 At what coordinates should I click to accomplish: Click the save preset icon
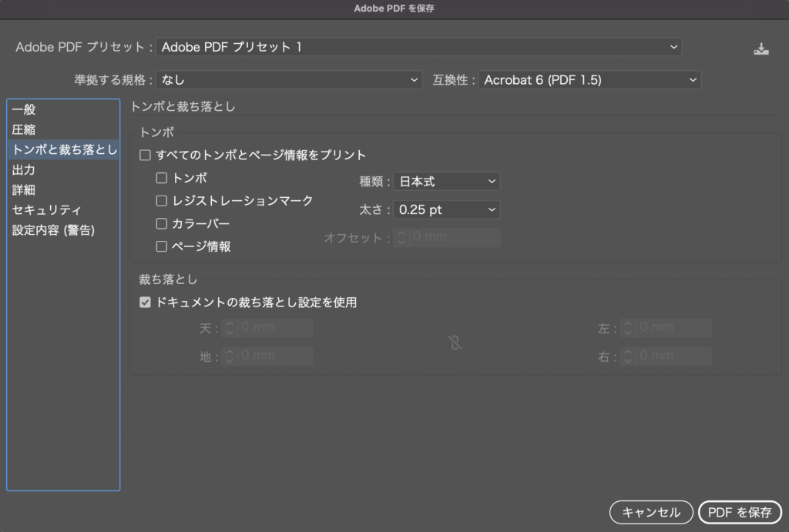tap(761, 49)
